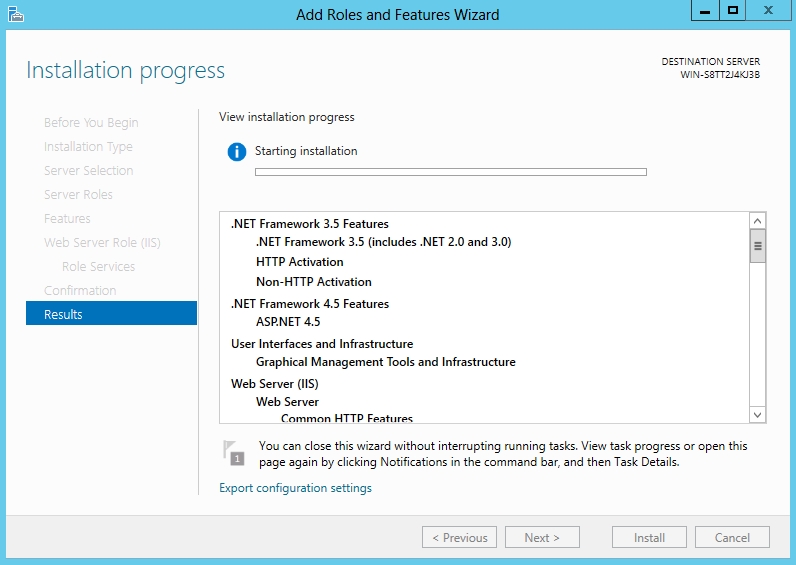Viewport: 796px width, 565px height.
Task: Click the Install button
Action: click(x=649, y=537)
